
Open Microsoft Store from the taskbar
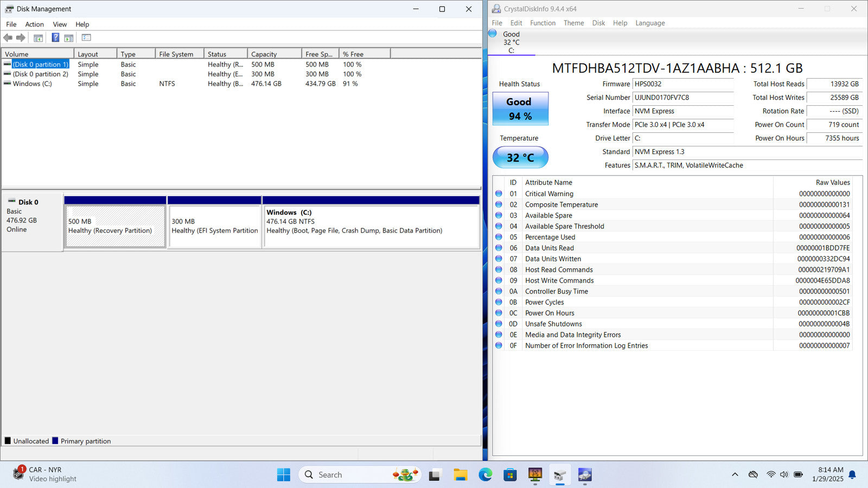510,475
